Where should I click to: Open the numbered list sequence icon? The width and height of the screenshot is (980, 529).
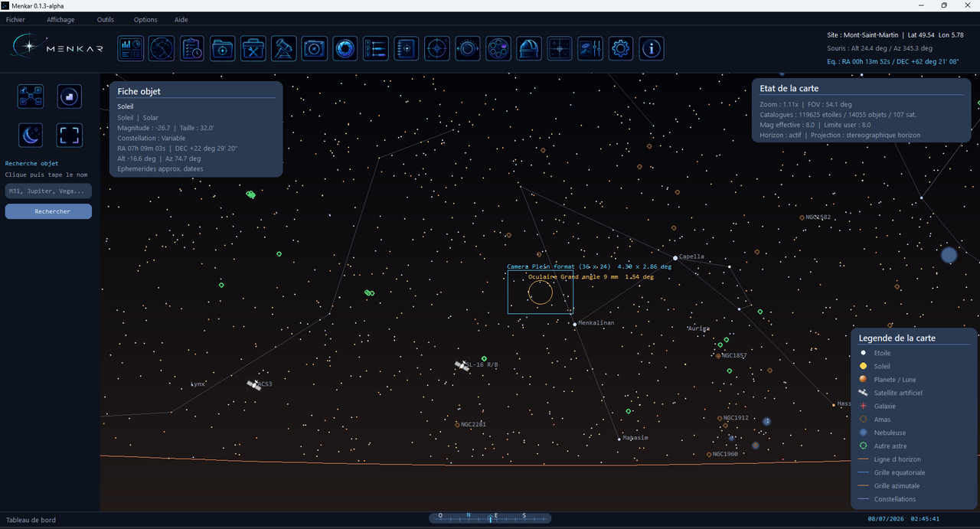pyautogui.click(x=376, y=48)
